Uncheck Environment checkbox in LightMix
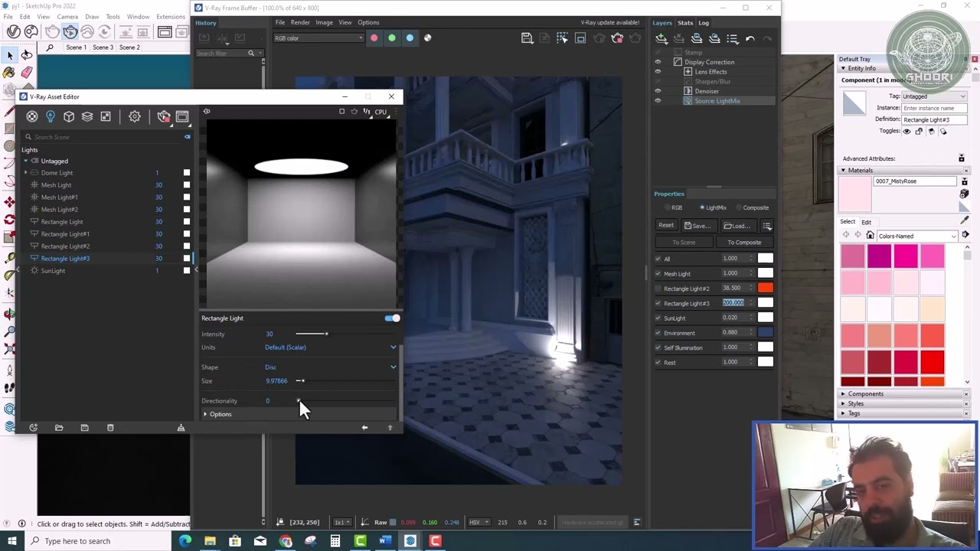Image resolution: width=980 pixels, height=551 pixels. (x=658, y=333)
